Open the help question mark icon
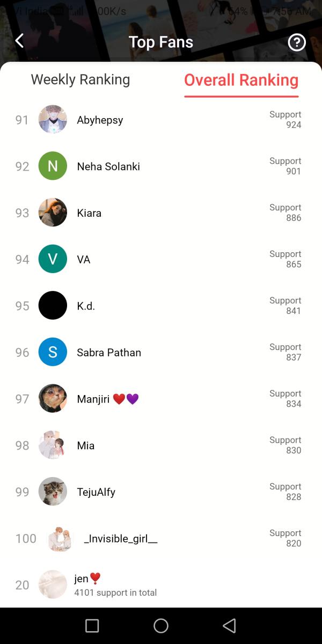322x644 pixels. click(x=297, y=42)
